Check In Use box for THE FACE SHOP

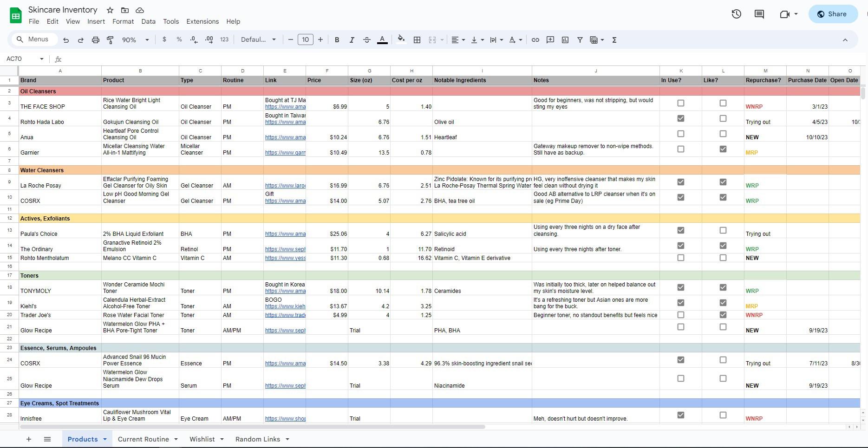tap(681, 103)
